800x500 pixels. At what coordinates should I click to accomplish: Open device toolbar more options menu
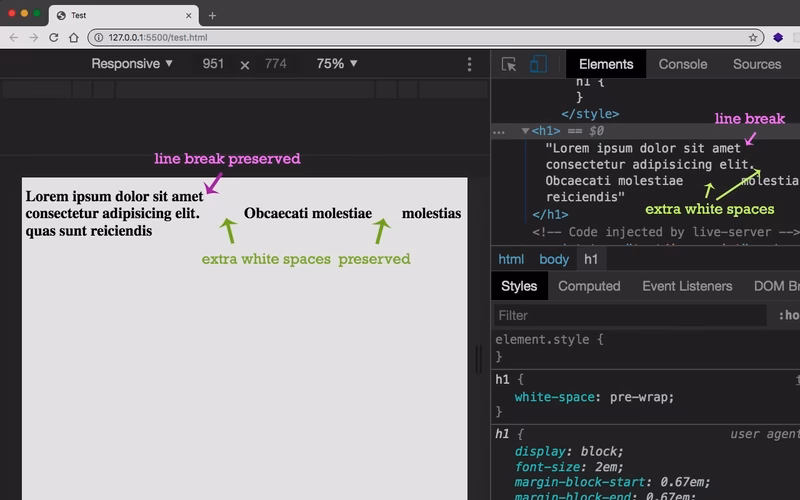click(x=469, y=64)
